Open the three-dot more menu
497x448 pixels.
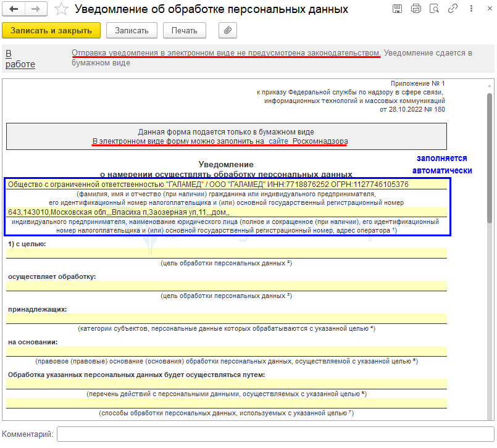click(471, 9)
